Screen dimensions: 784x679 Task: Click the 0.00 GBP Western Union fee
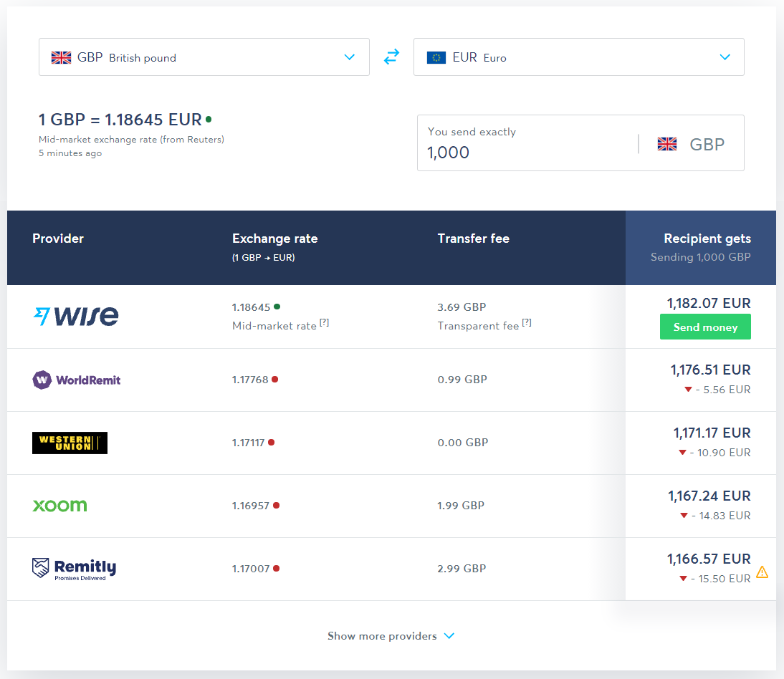(x=462, y=442)
